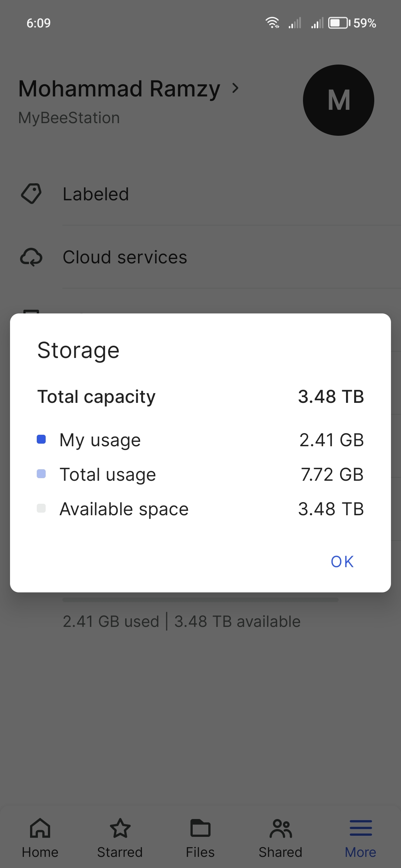This screenshot has width=401, height=868.
Task: Open the Cloud services menu entry
Action: click(x=125, y=257)
